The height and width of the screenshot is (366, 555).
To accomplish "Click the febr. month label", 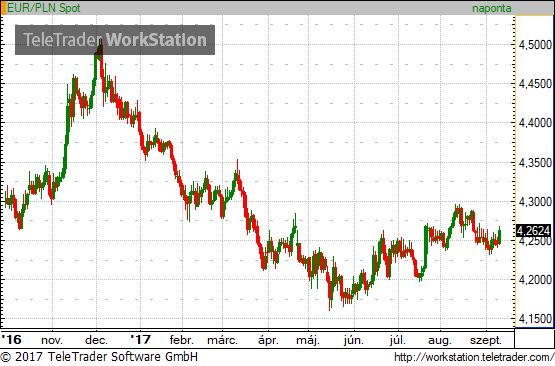I will (x=182, y=340).
